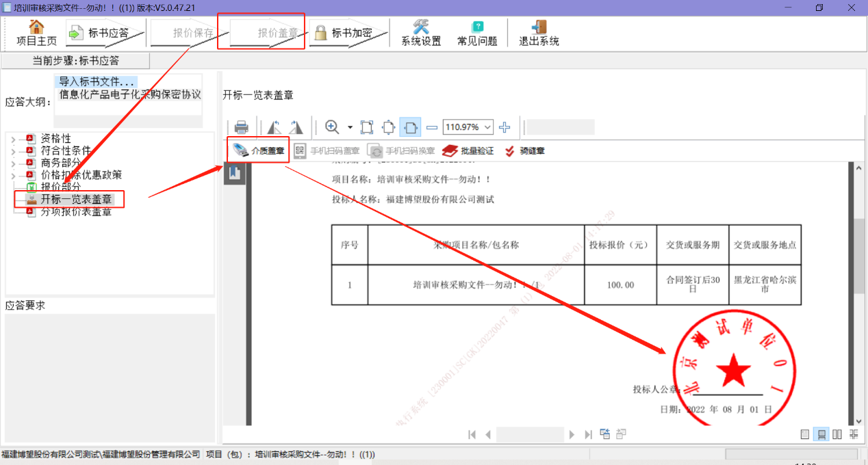
Task: Click 导入标书文件... in outline list
Action: [x=97, y=82]
